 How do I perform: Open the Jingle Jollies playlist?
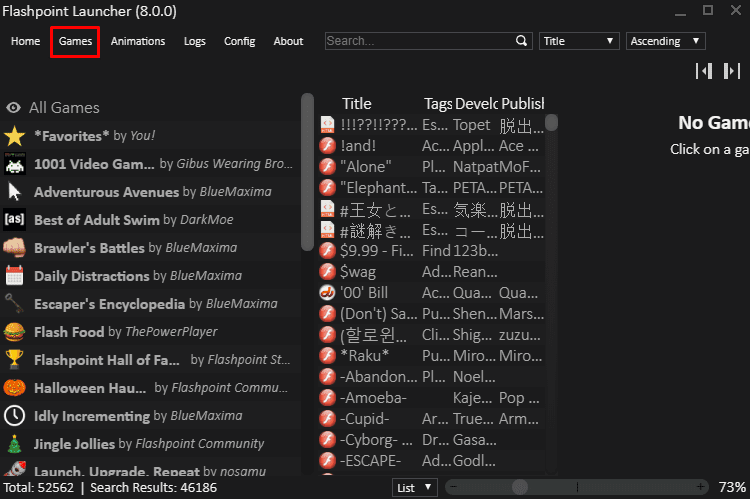pos(149,444)
